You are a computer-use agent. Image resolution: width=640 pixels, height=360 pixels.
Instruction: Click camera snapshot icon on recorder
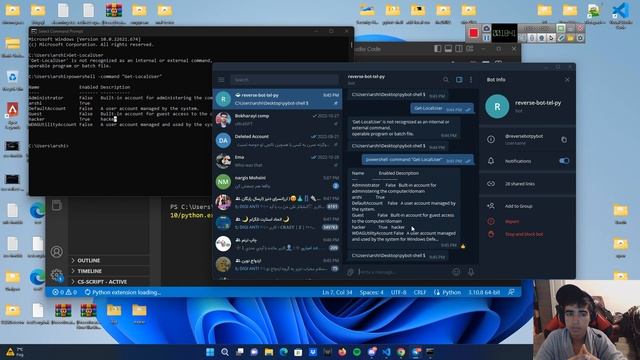click(487, 28)
